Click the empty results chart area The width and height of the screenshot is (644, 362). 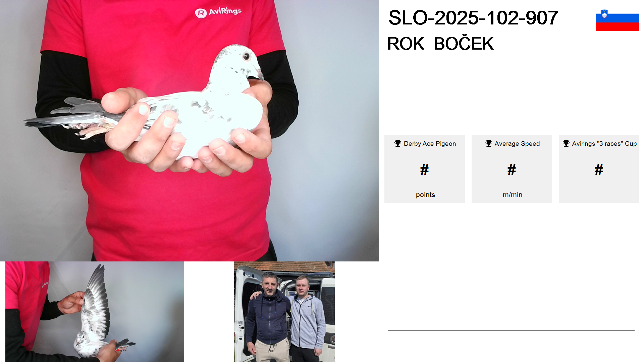(511, 275)
